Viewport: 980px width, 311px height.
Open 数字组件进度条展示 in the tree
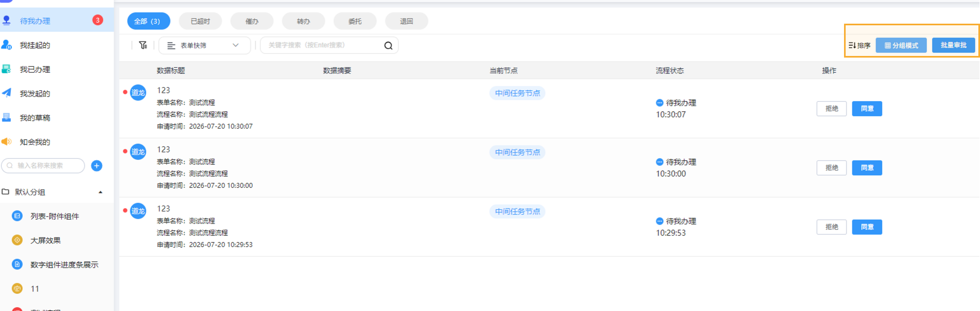pos(65,265)
